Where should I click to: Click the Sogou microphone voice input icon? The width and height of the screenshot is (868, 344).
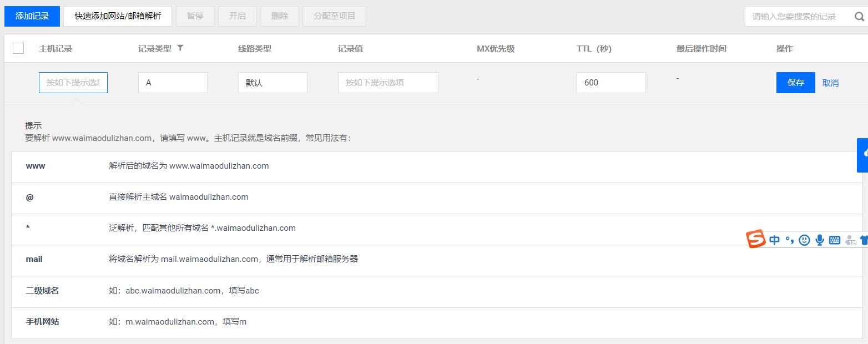[819, 240]
